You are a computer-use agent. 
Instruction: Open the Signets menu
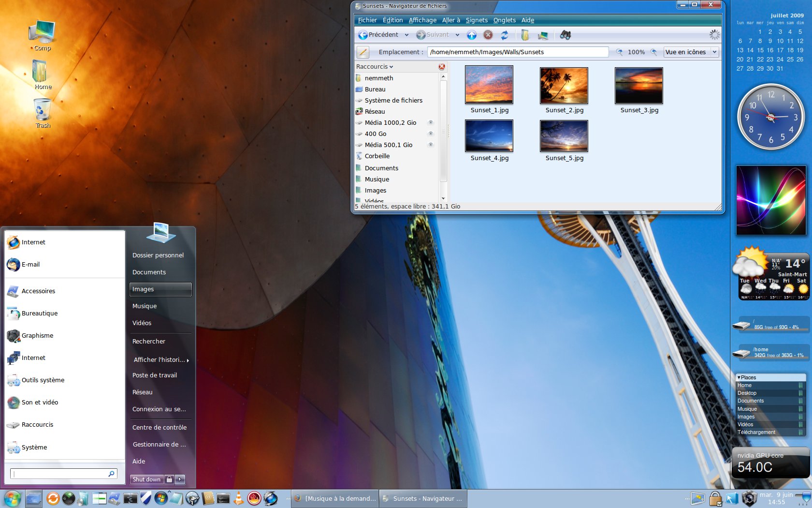coord(477,20)
